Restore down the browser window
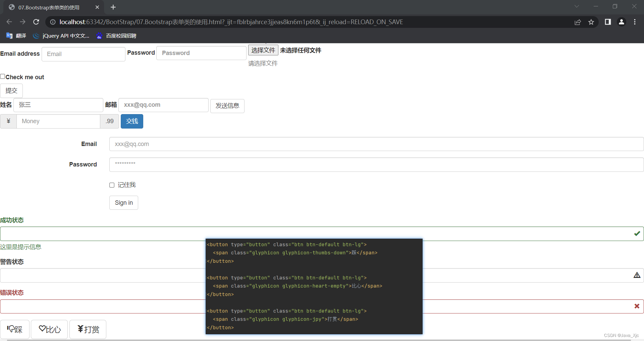 click(615, 6)
